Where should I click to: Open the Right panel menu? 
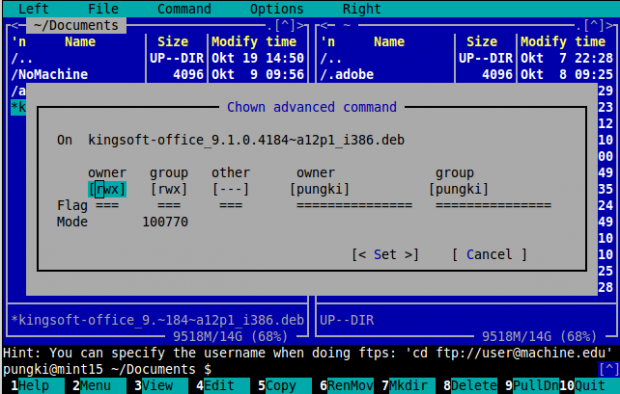tap(361, 9)
